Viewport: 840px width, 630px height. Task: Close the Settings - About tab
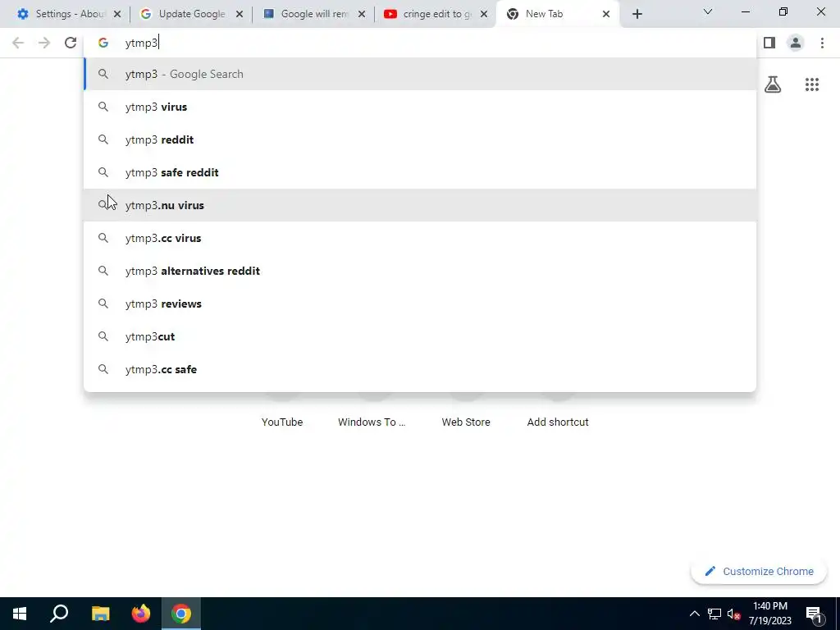(x=117, y=15)
